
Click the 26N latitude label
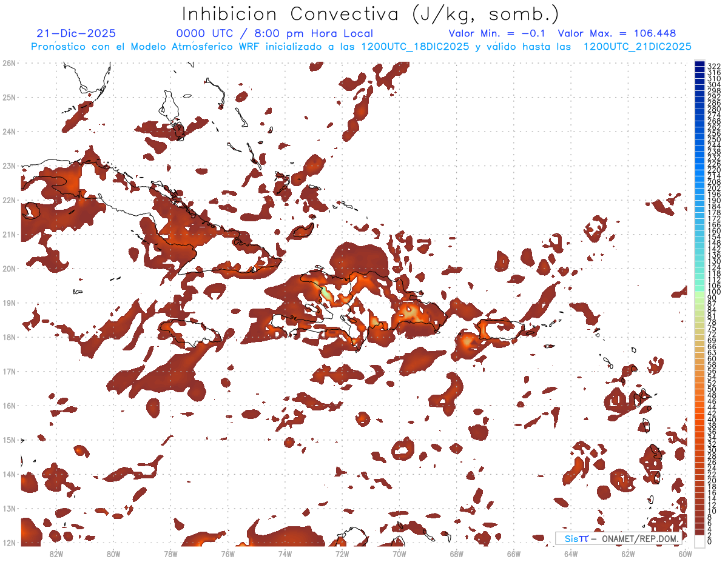tap(8, 63)
